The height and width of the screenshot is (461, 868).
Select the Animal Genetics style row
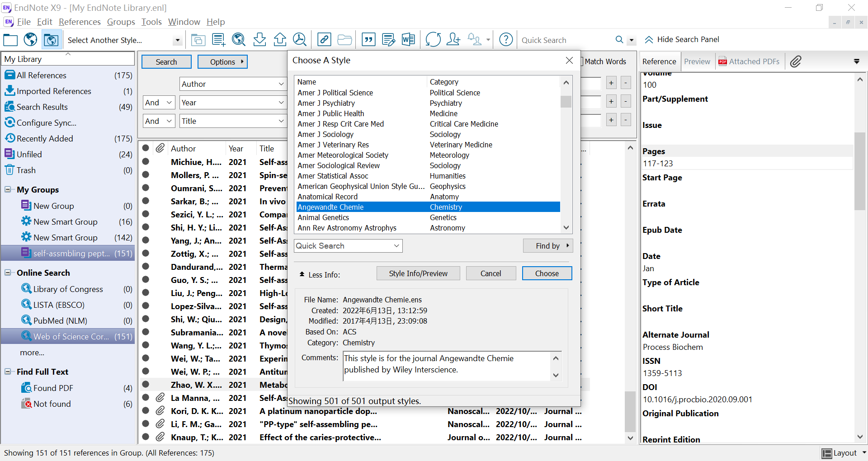pos(428,217)
